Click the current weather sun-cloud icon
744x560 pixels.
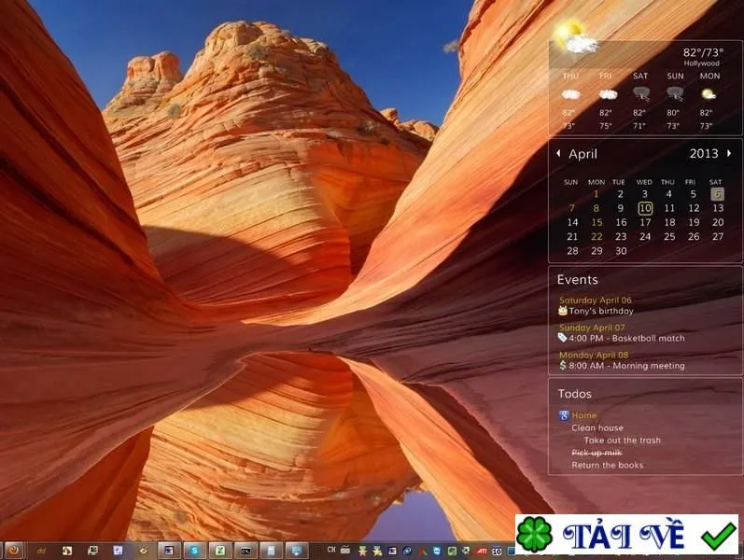coord(574,36)
